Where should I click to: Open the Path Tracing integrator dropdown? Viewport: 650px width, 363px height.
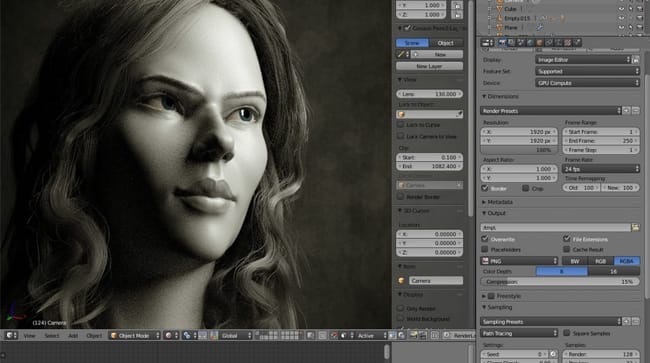(x=519, y=333)
